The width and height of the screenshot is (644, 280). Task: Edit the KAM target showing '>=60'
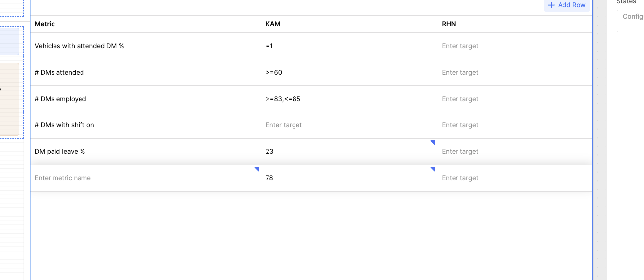coord(274,73)
